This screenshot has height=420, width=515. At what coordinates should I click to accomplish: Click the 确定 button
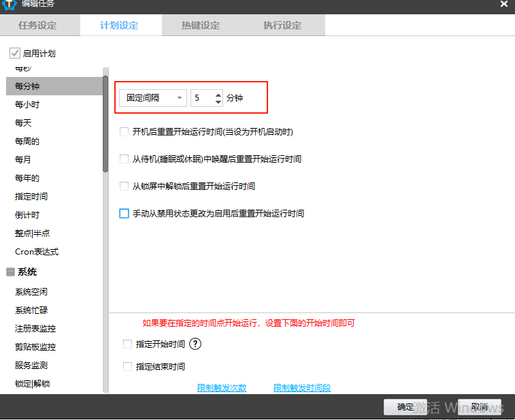pyautogui.click(x=405, y=407)
